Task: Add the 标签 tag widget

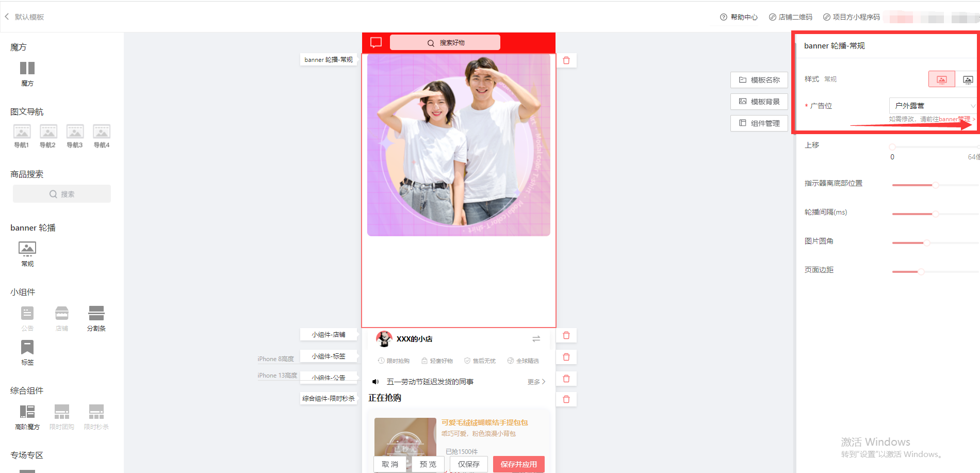Action: (27, 348)
